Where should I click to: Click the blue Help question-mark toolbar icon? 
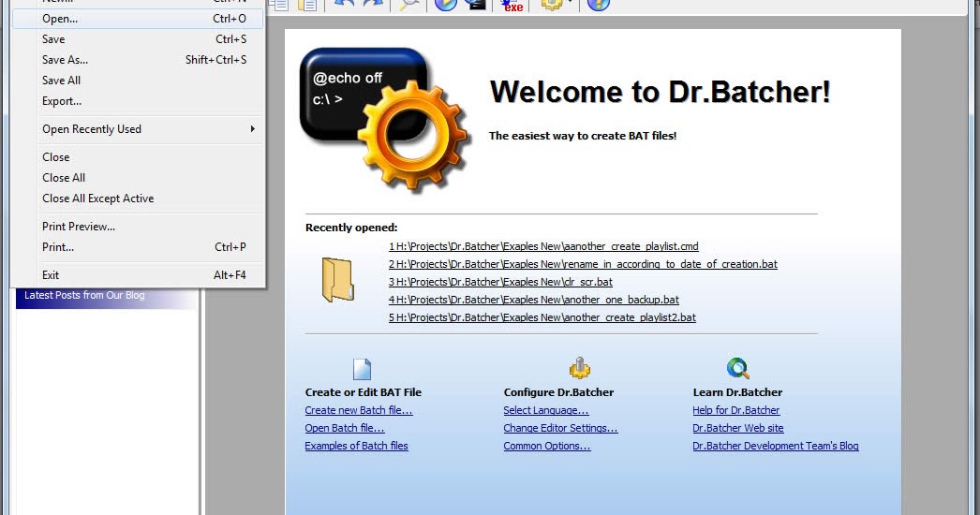point(598,5)
